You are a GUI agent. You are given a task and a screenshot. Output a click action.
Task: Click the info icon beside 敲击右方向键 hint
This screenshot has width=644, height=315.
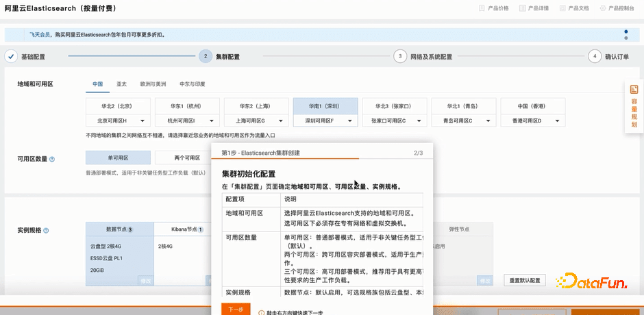(x=261, y=313)
